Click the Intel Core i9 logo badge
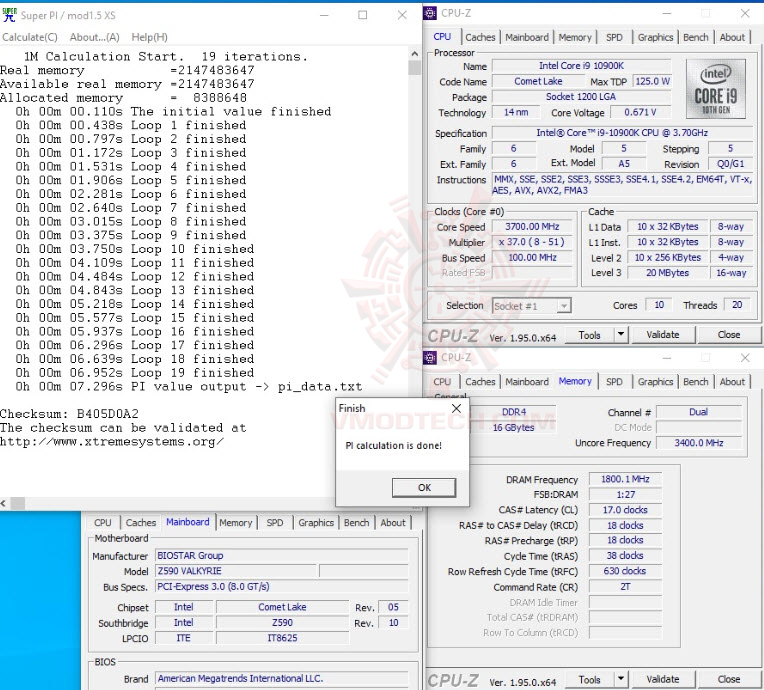Screen dimensions: 764x690 tap(715, 89)
